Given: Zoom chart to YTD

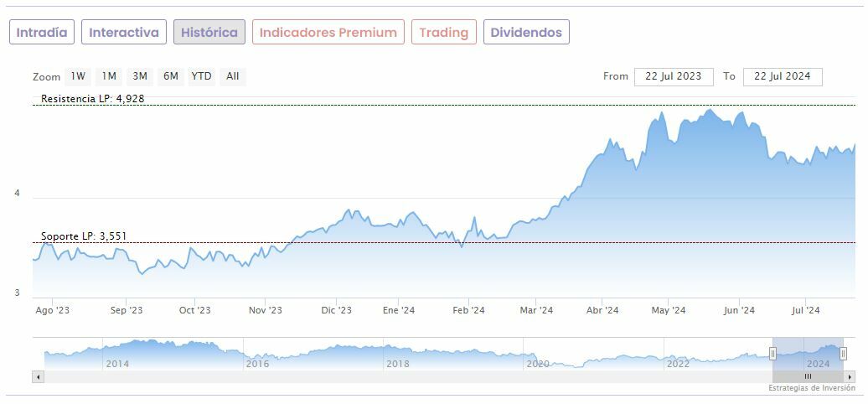Looking at the screenshot, I should click(201, 76).
